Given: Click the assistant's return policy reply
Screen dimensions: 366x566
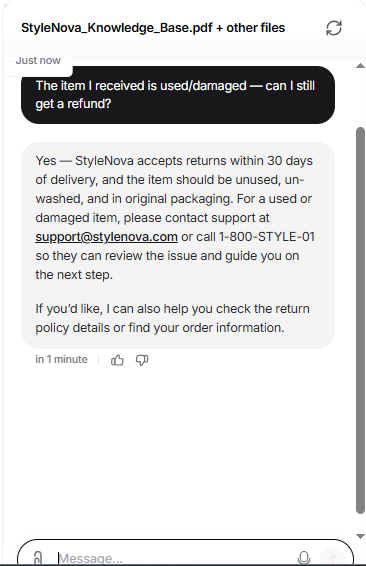Looking at the screenshot, I should (x=178, y=245).
